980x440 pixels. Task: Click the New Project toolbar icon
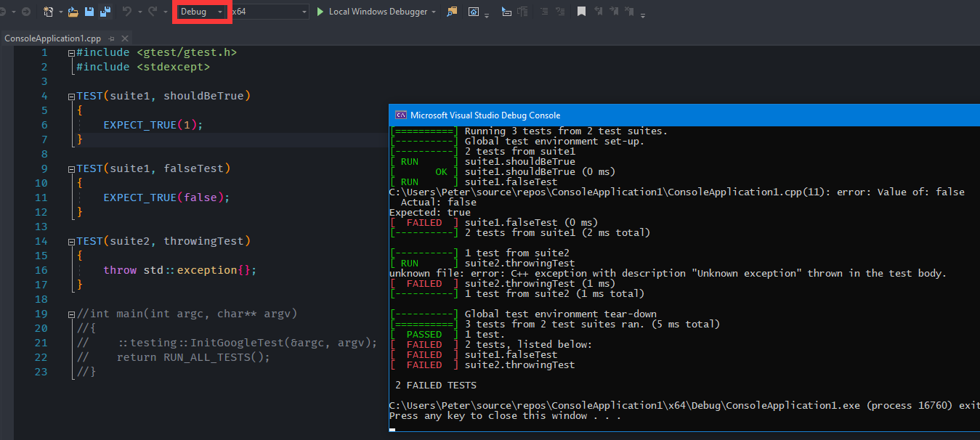[49, 12]
